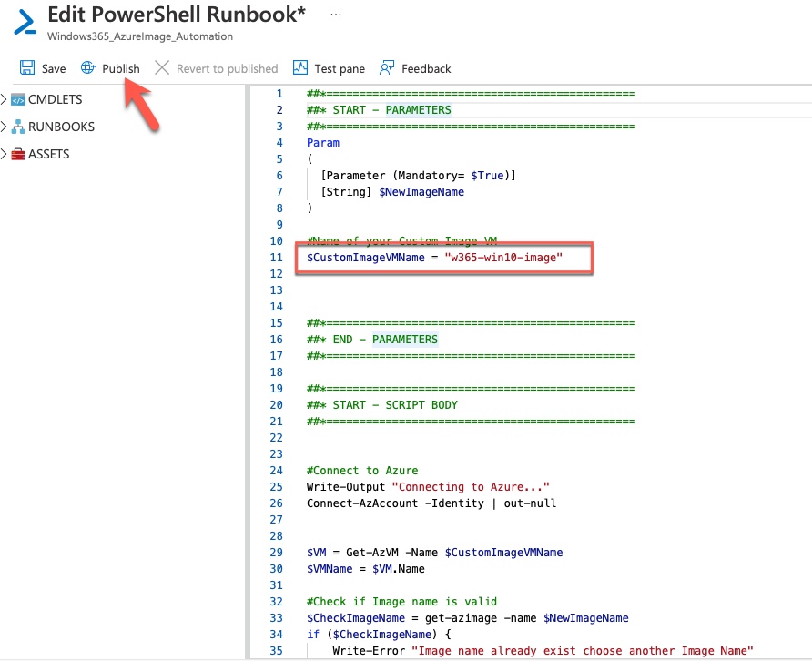Click the "Connecting to Azure..." string
812x661 pixels.
pyautogui.click(x=471, y=487)
